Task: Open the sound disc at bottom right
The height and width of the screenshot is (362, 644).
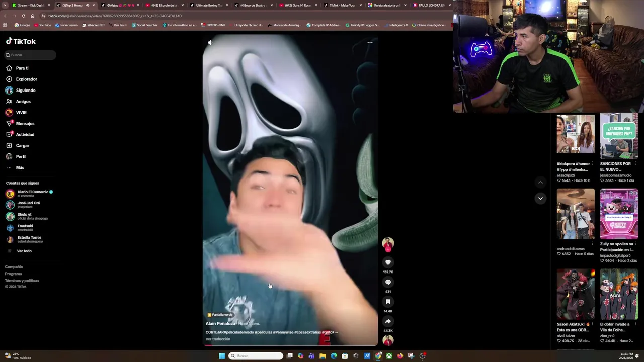Action: click(x=388, y=340)
